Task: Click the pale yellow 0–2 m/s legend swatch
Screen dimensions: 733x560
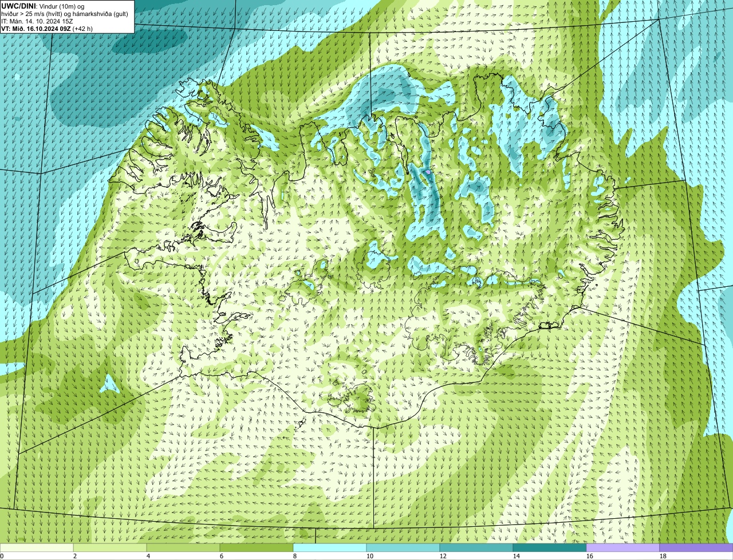Action: coord(37,548)
